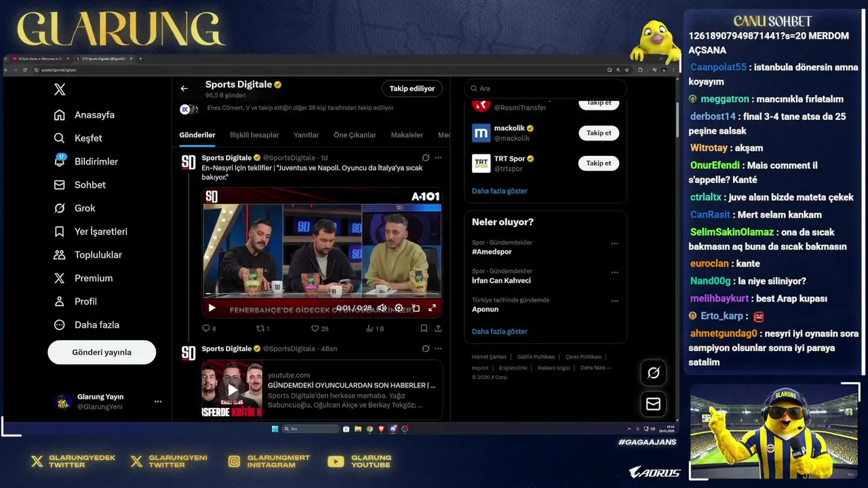Open Sohbet messages

80,185
